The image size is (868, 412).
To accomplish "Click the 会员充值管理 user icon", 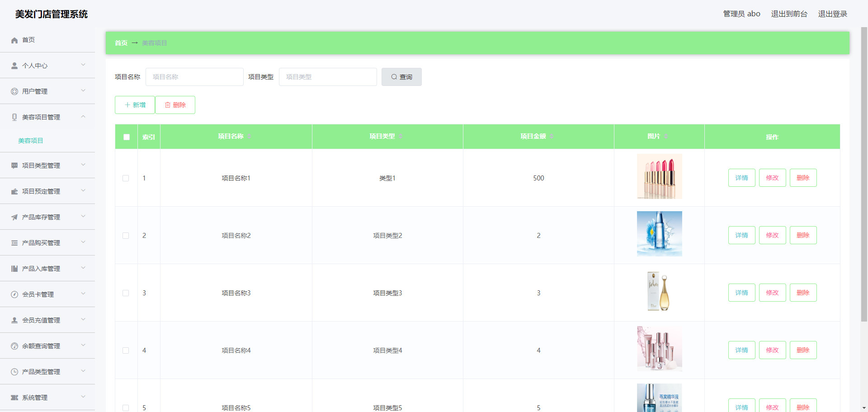I will 14,320.
